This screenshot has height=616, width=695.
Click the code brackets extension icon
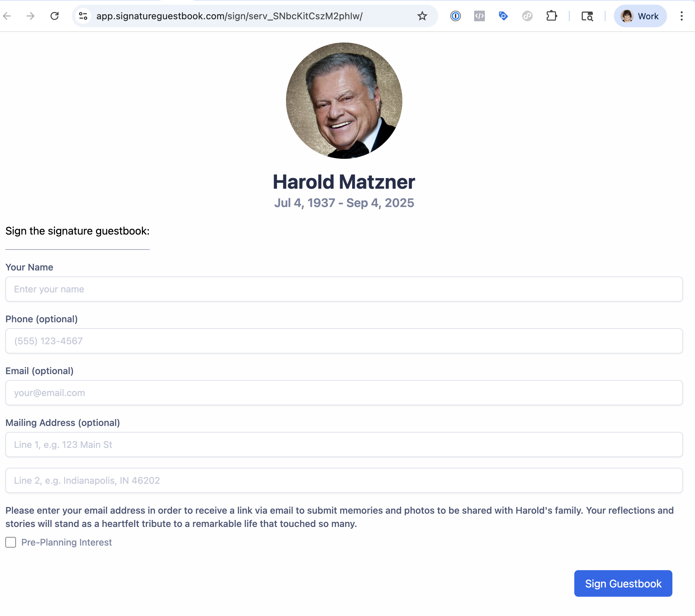pyautogui.click(x=479, y=16)
